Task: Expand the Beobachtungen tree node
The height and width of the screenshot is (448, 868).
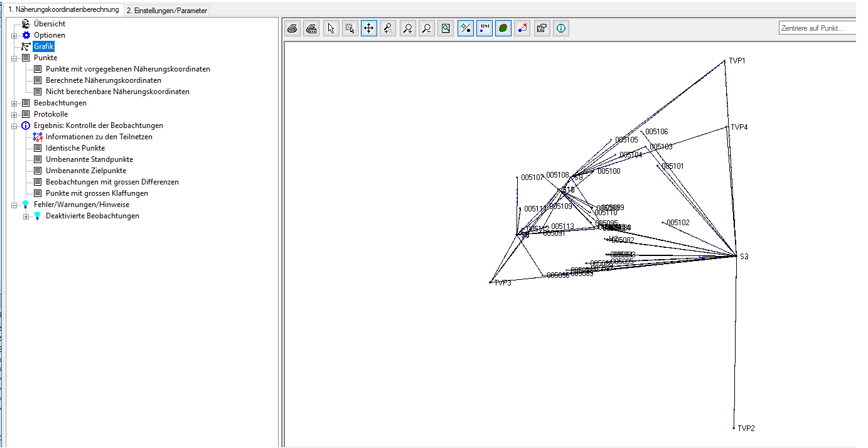Action: pos(14,104)
